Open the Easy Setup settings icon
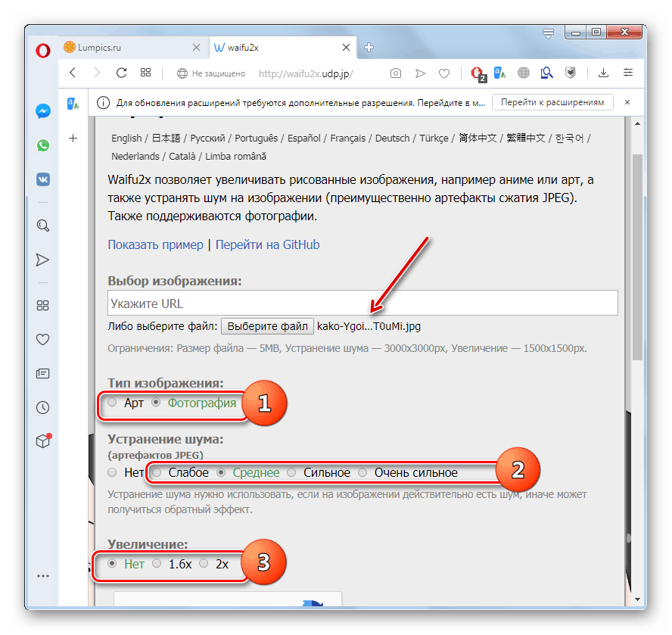Image resolution: width=672 pixels, height=635 pixels. coord(628,73)
